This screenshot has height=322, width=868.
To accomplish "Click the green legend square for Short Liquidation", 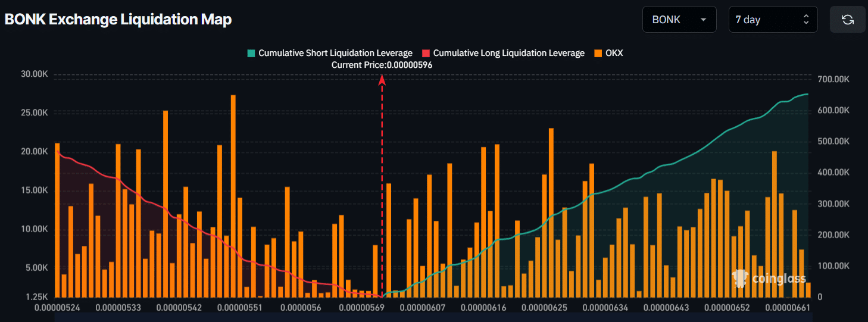I will [251, 53].
